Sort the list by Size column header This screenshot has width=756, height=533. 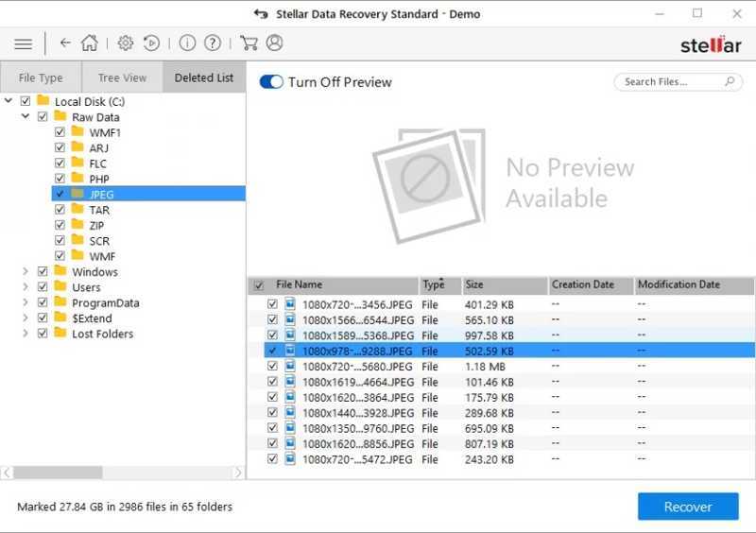(505, 284)
